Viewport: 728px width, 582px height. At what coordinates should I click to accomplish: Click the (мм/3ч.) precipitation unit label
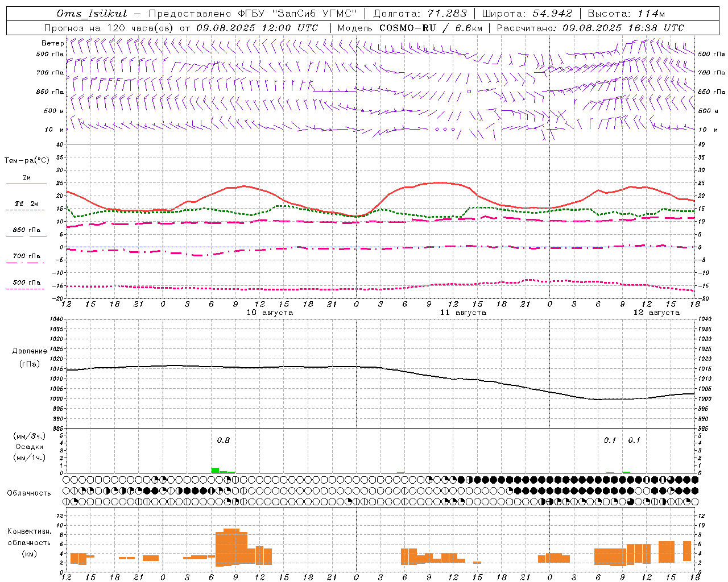30,436
